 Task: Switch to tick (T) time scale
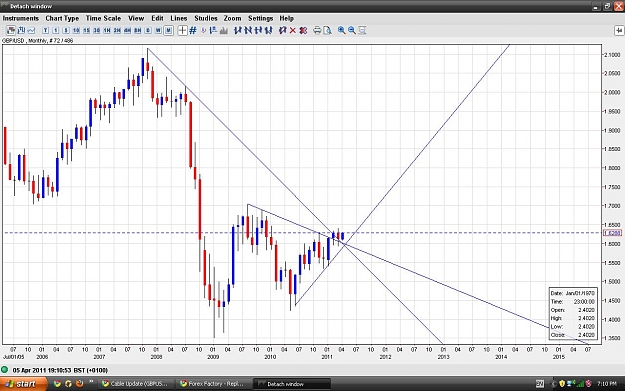pos(45,30)
